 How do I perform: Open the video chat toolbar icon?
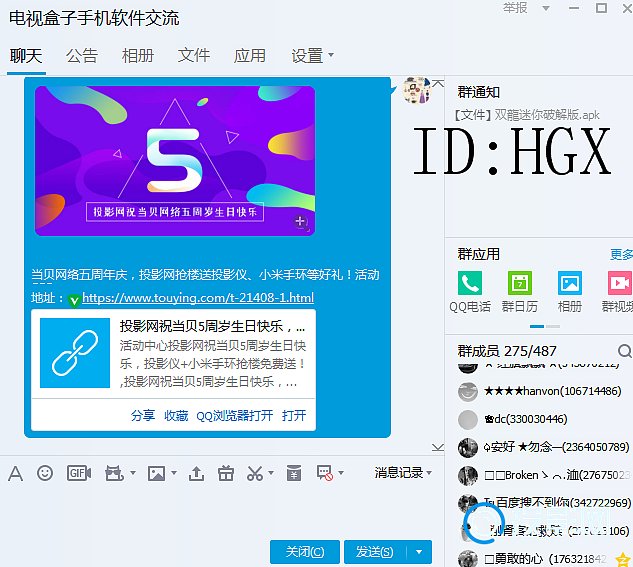click(x=114, y=473)
